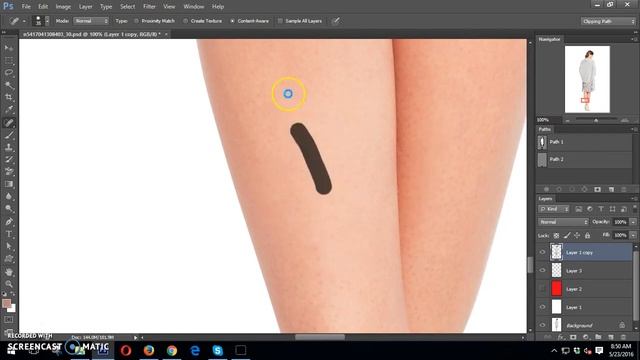Open the Layer menu
Screen dimensions: 640x360
click(x=85, y=7)
